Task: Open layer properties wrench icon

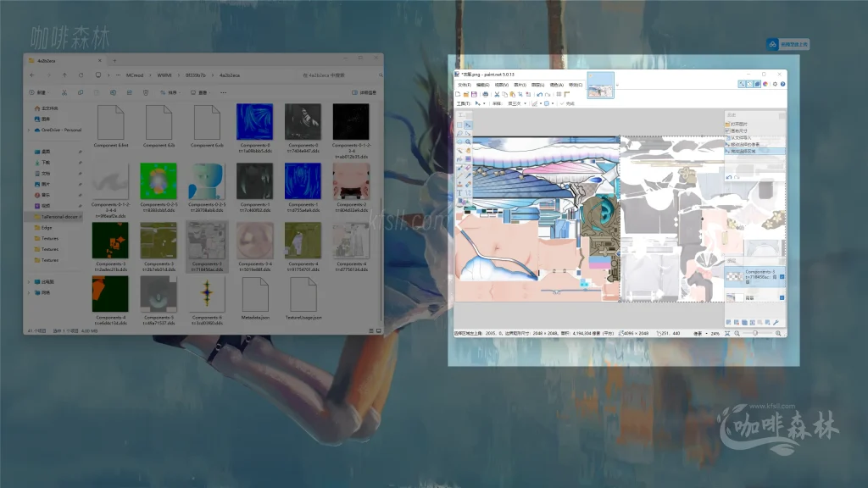Action: [x=776, y=322]
